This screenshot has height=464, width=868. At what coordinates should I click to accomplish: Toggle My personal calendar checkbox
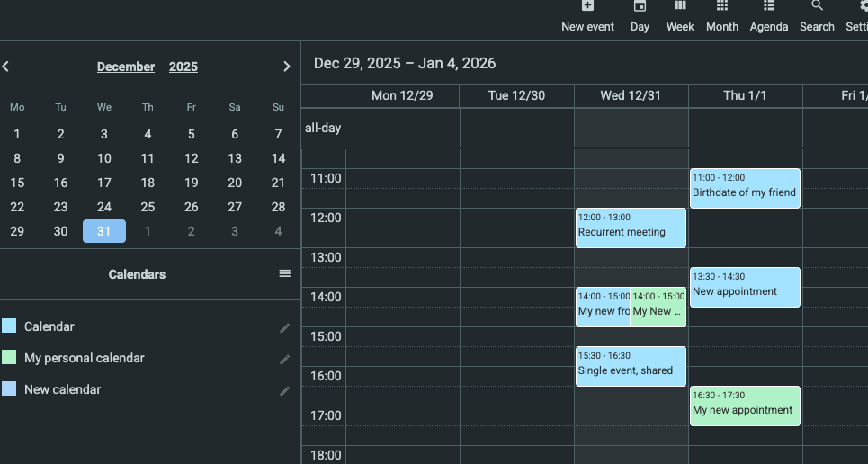9,358
